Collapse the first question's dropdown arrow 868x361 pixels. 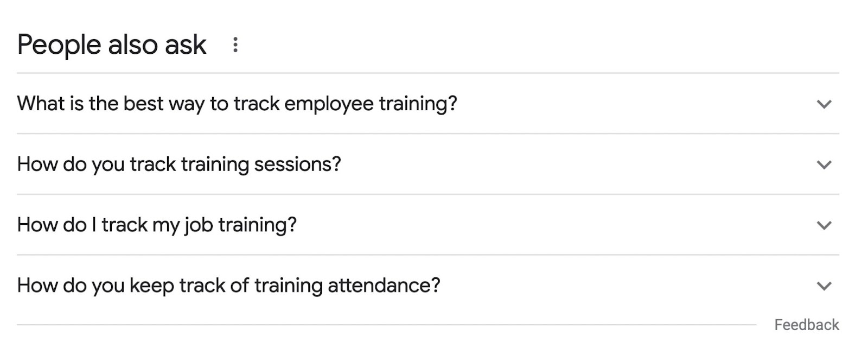click(x=824, y=103)
